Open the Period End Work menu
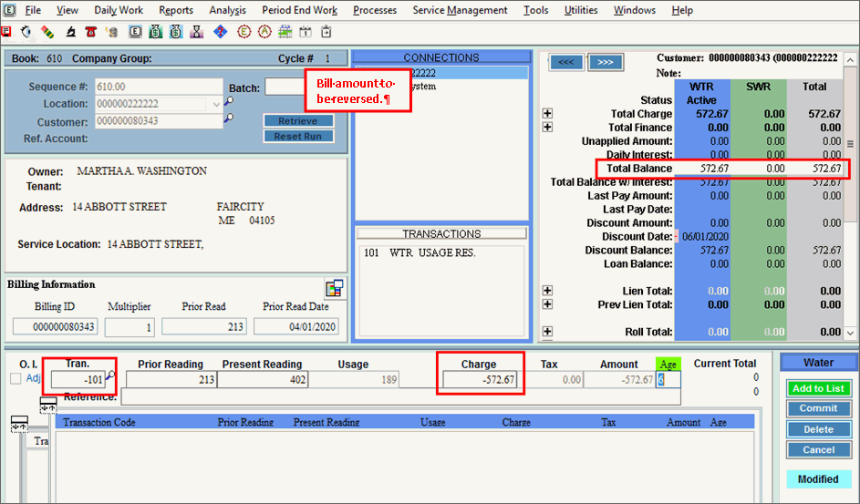This screenshot has height=504, width=860. pyautogui.click(x=299, y=10)
